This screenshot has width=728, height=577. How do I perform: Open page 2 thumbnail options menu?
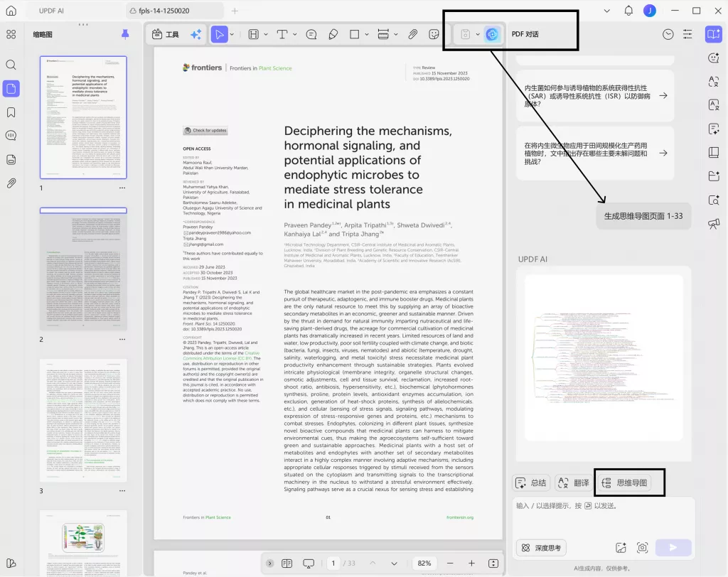(x=122, y=340)
